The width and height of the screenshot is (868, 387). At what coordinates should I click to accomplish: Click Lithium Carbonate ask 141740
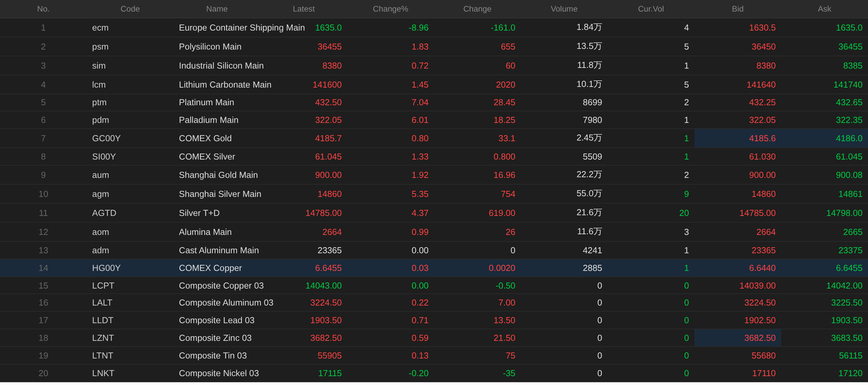(x=848, y=85)
